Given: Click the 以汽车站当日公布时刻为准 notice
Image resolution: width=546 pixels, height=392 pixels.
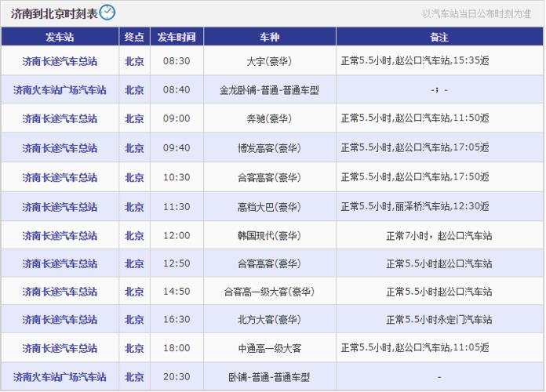Looking at the screenshot, I should (477, 13).
